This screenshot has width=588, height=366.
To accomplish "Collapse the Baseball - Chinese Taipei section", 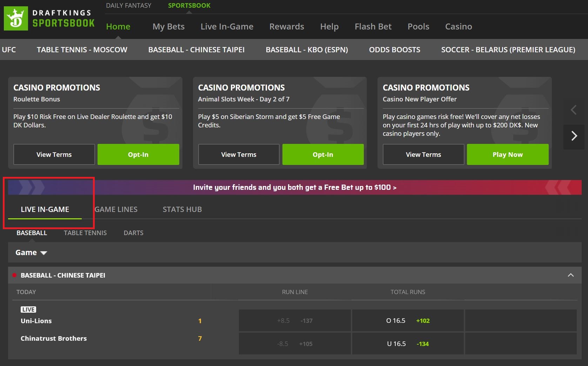I will click(571, 275).
